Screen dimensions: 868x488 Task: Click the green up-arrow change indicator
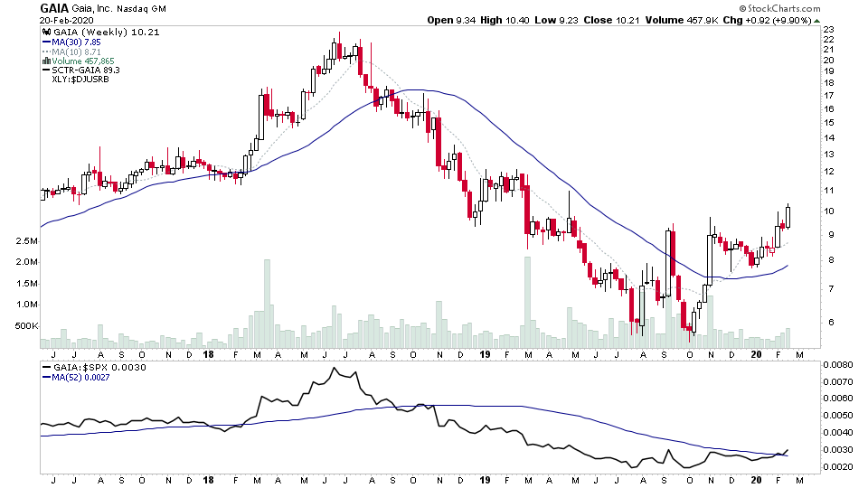point(817,21)
